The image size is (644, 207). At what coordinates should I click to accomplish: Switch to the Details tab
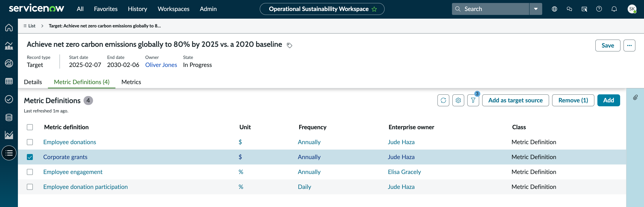pyautogui.click(x=33, y=82)
